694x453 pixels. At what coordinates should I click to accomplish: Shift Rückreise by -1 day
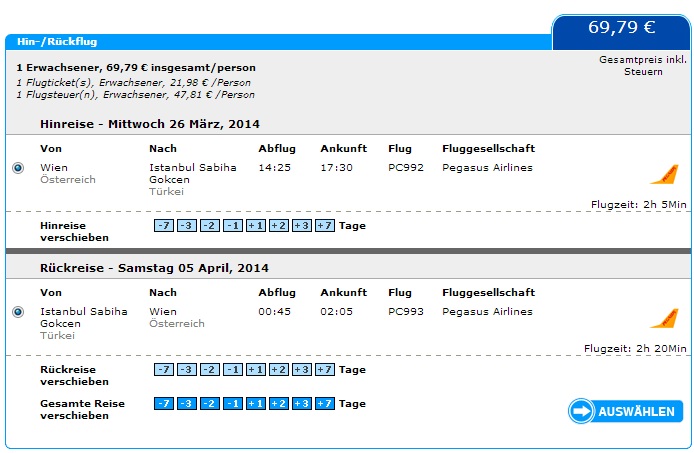coord(233,369)
